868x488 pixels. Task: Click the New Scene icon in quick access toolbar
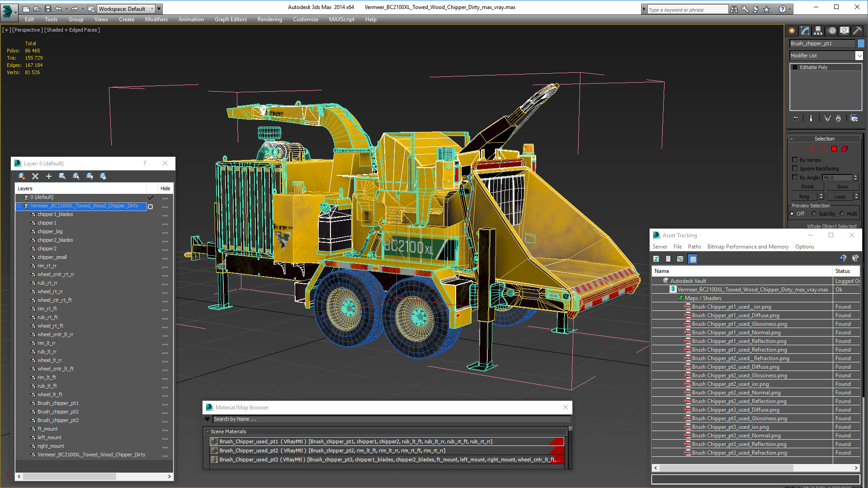[x=26, y=9]
